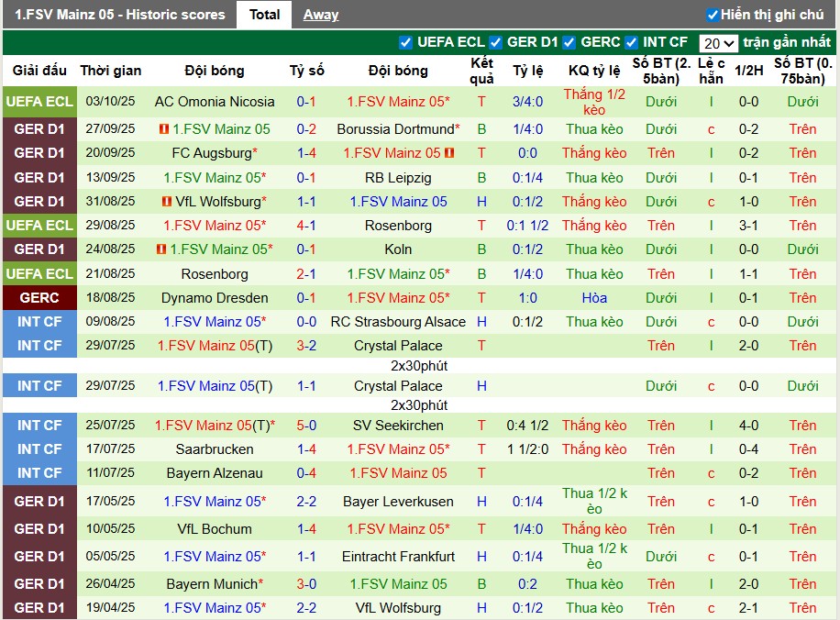The width and height of the screenshot is (840, 620).
Task: Click red card icon next to VfL Wolfsburg on 31/08/25
Action: pos(167,202)
